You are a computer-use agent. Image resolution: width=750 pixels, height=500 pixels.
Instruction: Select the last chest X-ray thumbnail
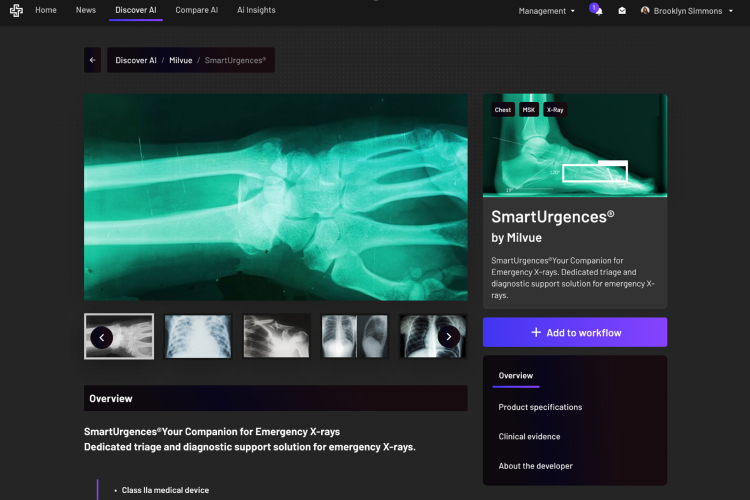432,336
